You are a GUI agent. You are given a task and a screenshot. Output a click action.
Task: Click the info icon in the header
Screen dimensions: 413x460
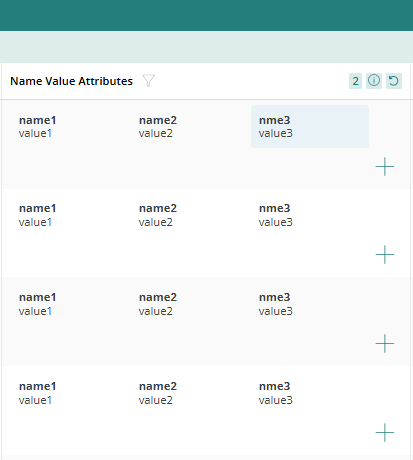tap(374, 81)
